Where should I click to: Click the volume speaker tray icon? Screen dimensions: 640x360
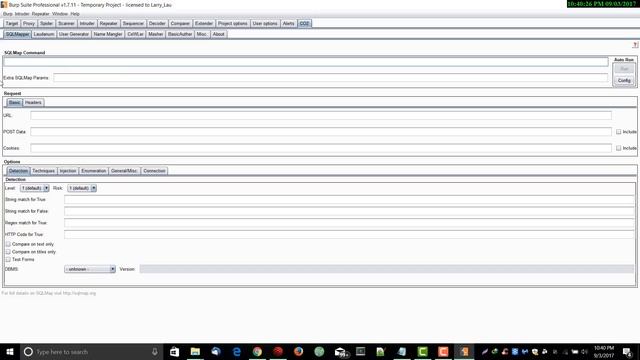(584, 351)
